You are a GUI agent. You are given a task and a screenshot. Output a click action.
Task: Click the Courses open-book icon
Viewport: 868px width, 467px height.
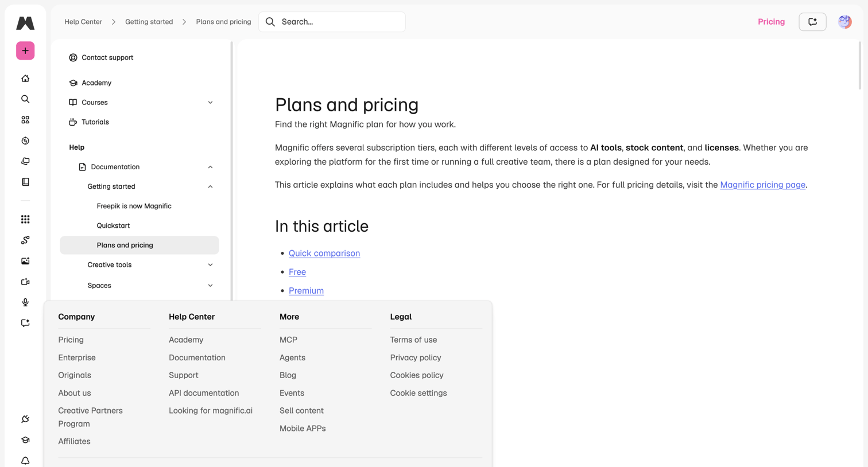(73, 102)
